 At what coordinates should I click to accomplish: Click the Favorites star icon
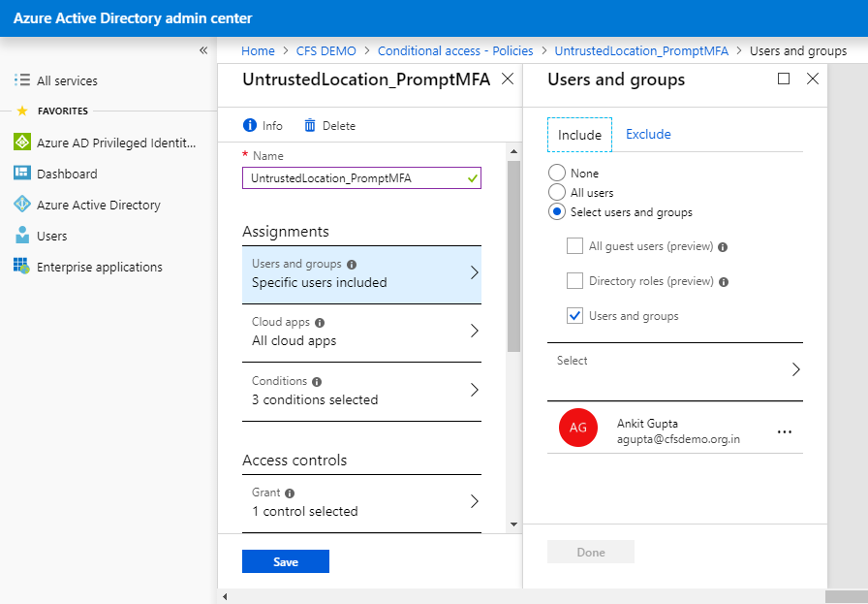(x=22, y=111)
